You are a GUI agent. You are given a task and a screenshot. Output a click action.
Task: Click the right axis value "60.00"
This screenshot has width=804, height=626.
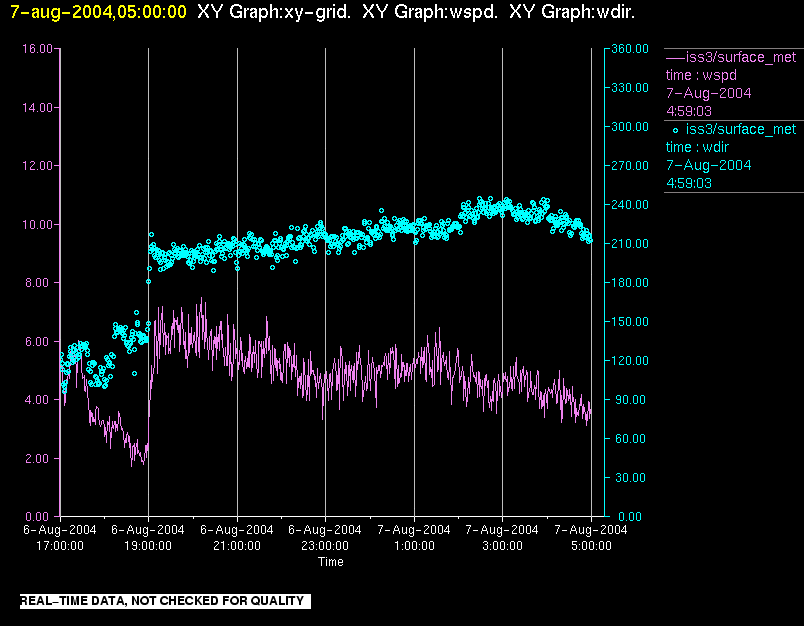point(630,438)
